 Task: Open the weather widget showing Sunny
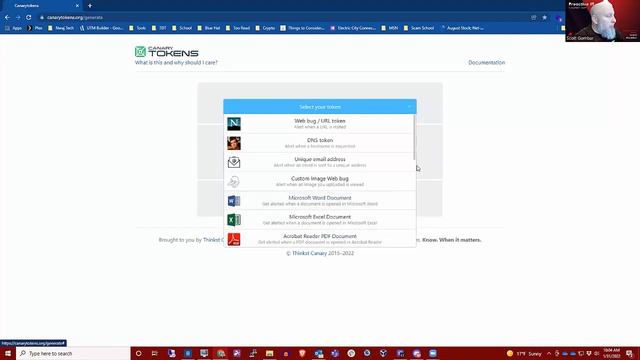tap(524, 353)
